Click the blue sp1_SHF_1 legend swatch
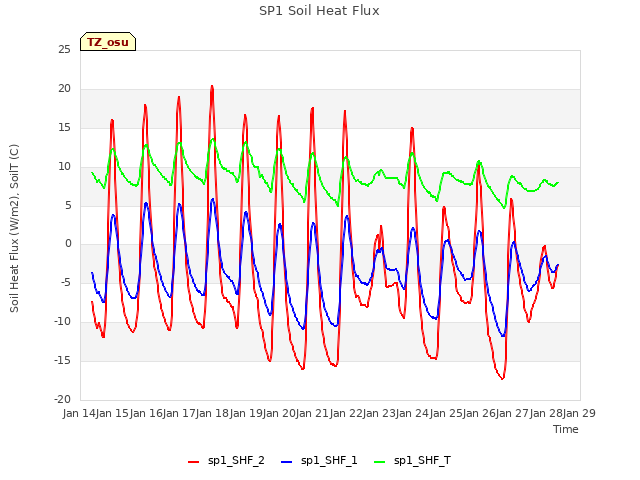 (x=287, y=462)
